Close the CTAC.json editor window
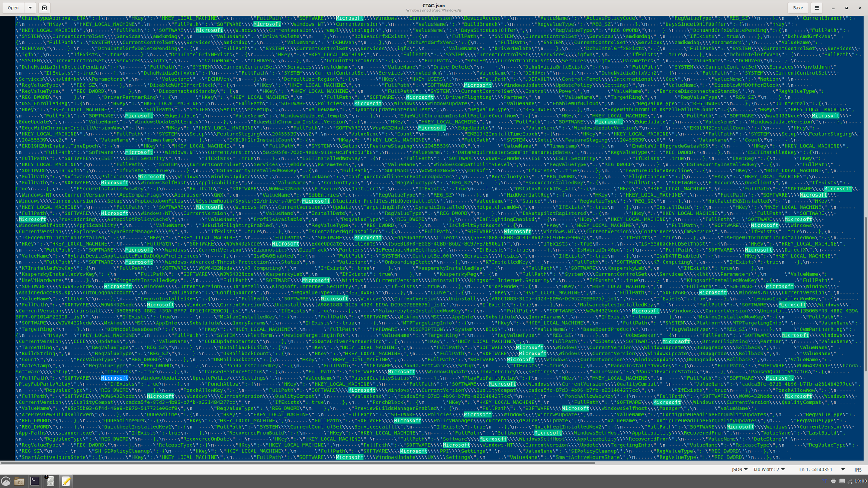Screen dimensions: 868x488 (860, 8)
